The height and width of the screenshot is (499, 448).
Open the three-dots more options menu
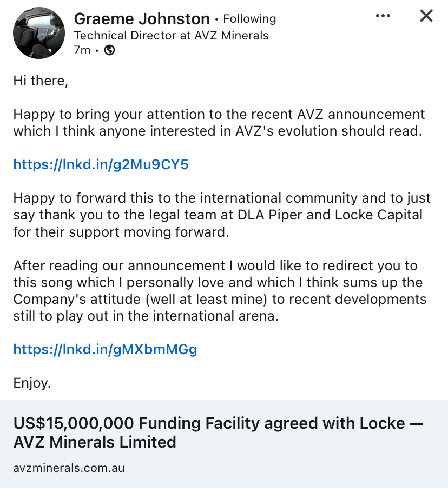coord(383,16)
